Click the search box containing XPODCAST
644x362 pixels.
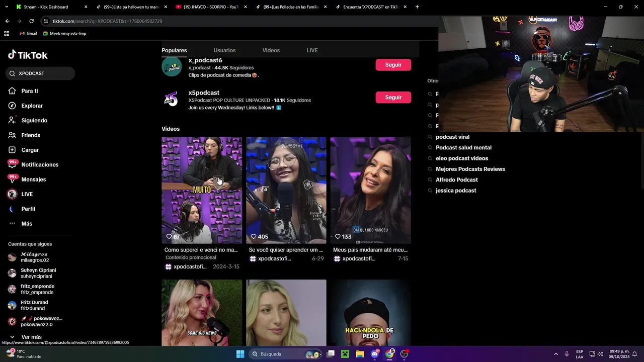click(x=40, y=73)
